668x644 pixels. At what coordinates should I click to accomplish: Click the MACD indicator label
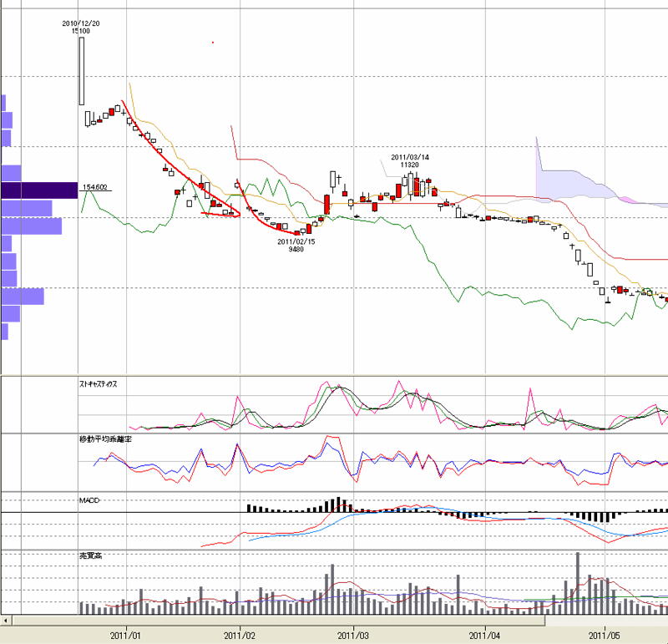coord(89,500)
